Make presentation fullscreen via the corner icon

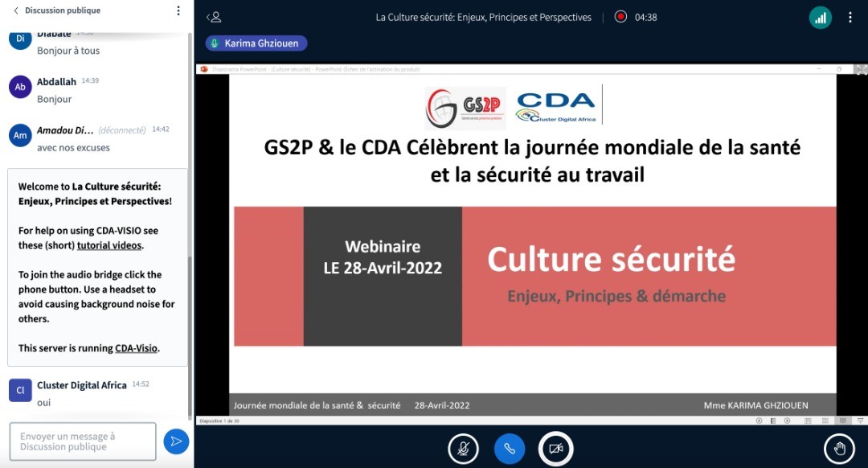tap(862, 70)
